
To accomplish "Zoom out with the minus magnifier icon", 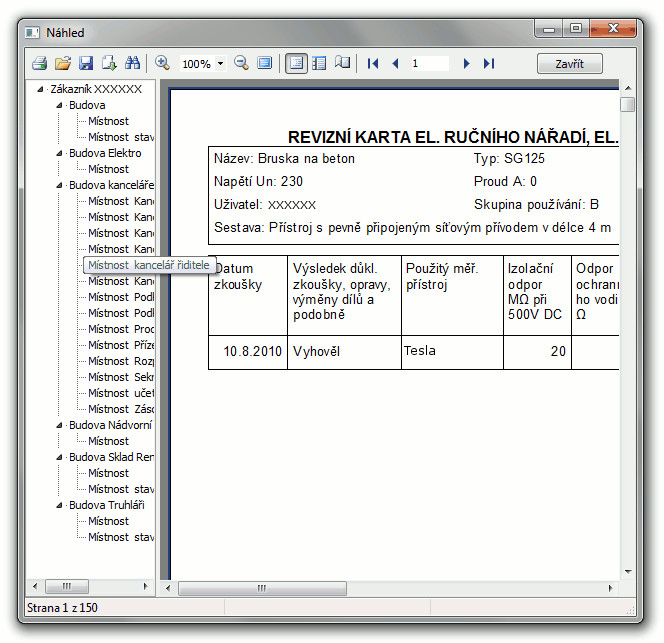I will (241, 64).
